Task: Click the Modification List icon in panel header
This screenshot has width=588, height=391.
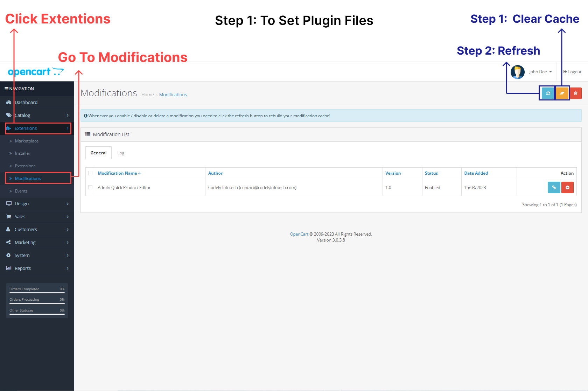Action: coord(87,134)
